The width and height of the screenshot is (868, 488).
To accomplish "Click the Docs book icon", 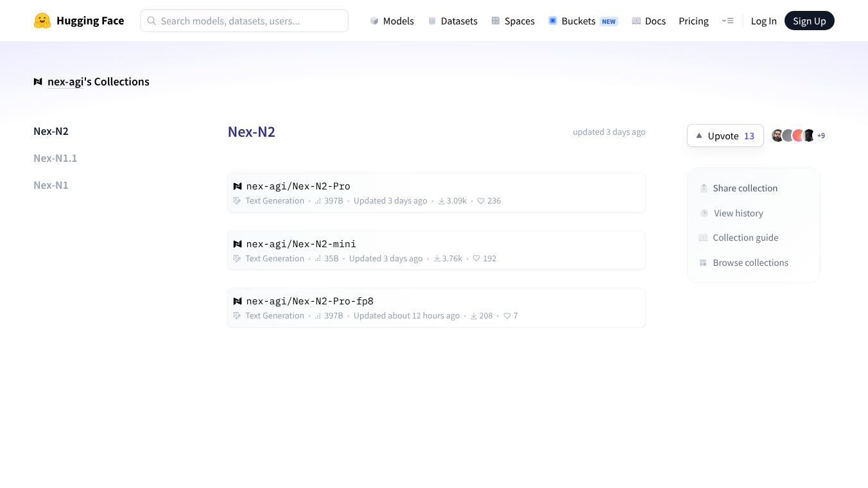I will 636,21.
